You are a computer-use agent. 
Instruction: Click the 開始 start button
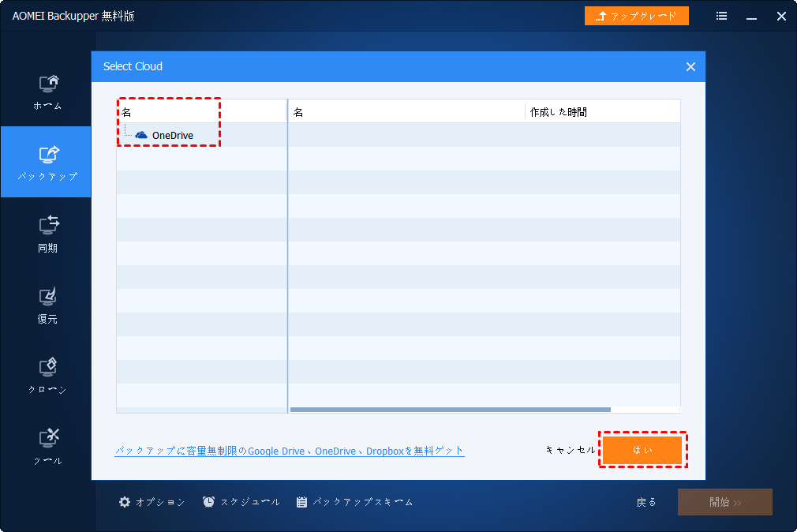[725, 502]
